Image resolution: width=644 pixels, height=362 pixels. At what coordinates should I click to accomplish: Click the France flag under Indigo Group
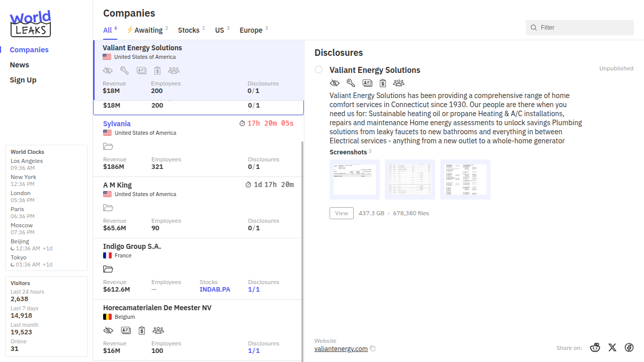[x=108, y=255]
